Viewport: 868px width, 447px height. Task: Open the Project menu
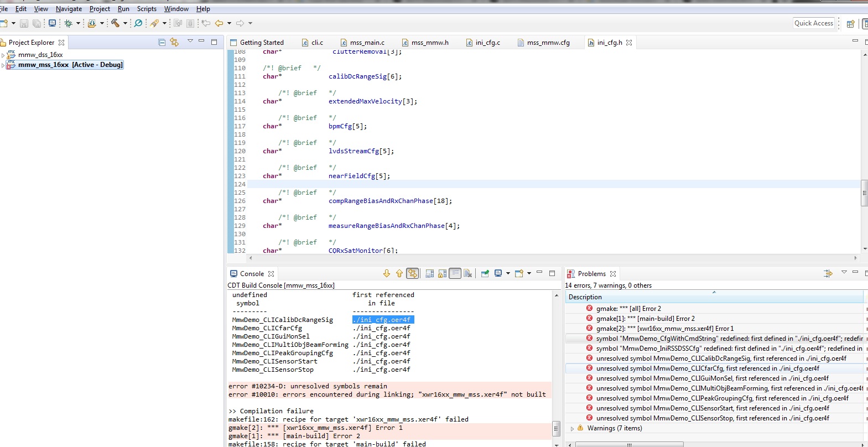(100, 9)
